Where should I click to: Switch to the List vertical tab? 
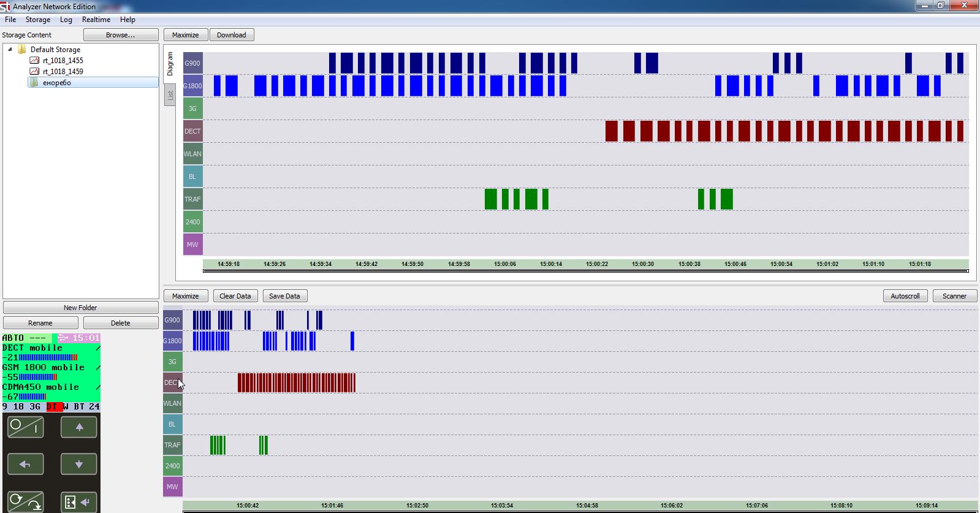(x=170, y=95)
